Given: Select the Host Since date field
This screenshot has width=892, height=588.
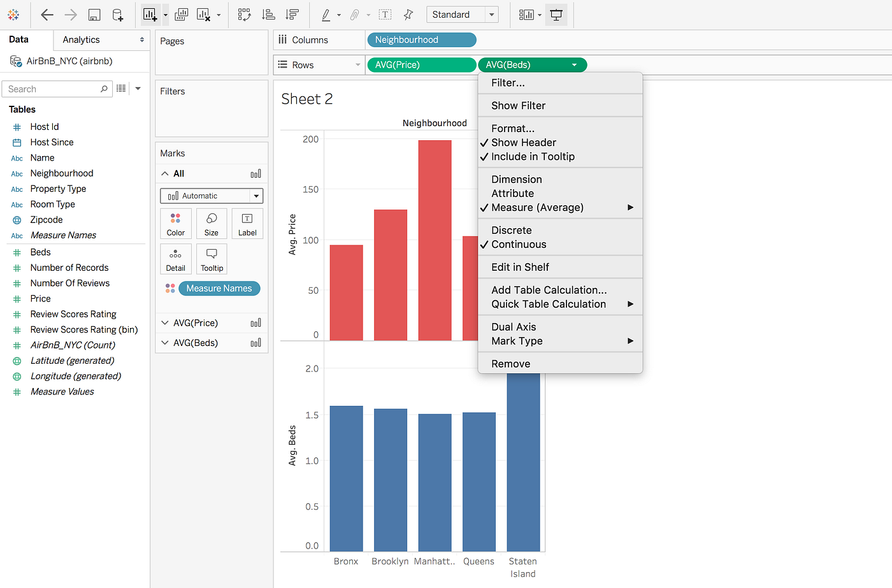Looking at the screenshot, I should pos(52,142).
